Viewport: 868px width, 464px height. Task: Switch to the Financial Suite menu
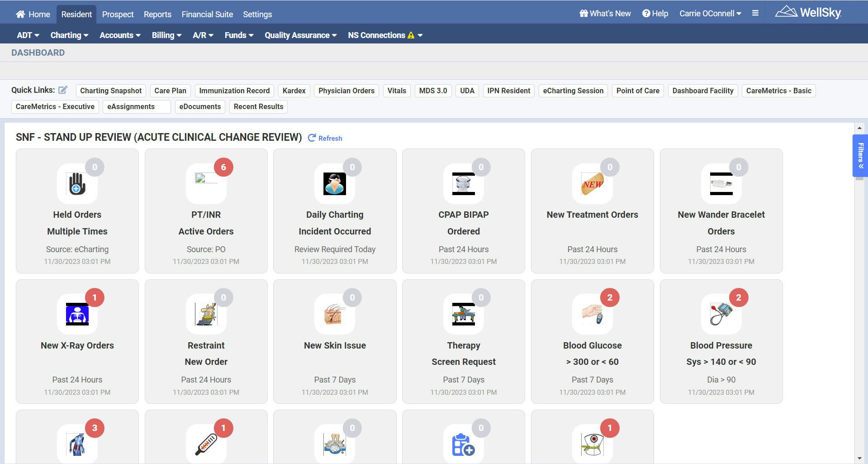(207, 14)
